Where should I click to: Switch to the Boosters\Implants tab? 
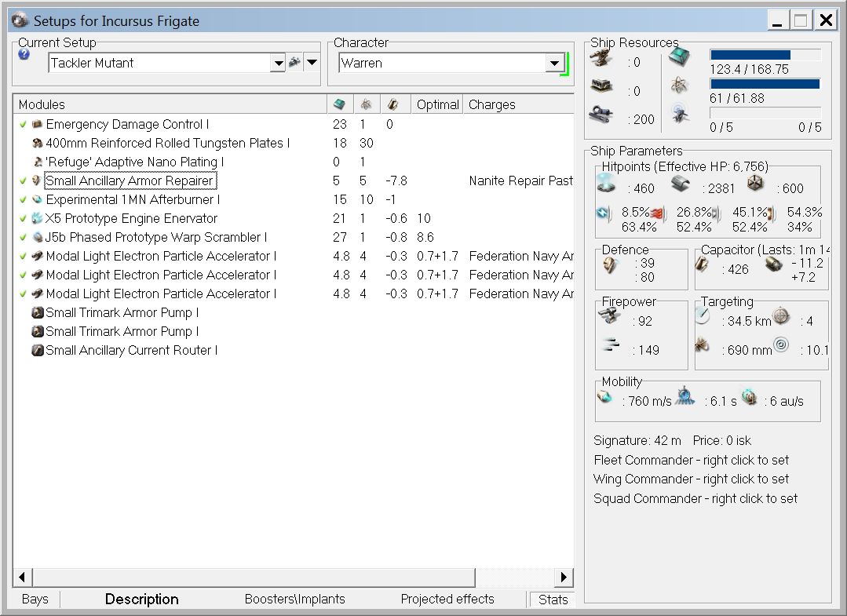294,599
